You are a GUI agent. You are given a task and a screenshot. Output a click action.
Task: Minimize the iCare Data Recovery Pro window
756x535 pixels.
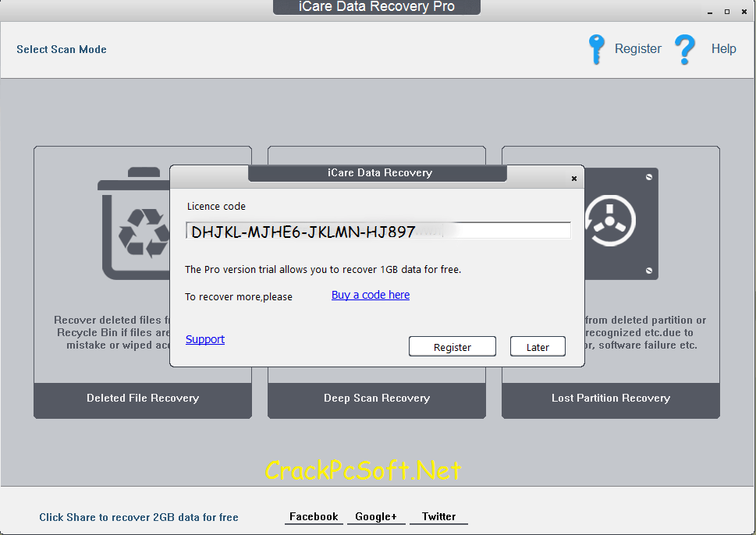pos(710,12)
